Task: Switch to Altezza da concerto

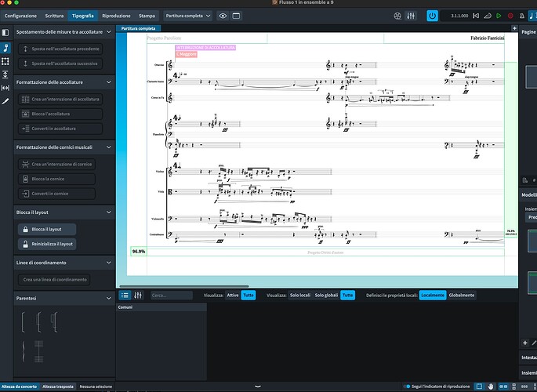Action: tap(19, 387)
